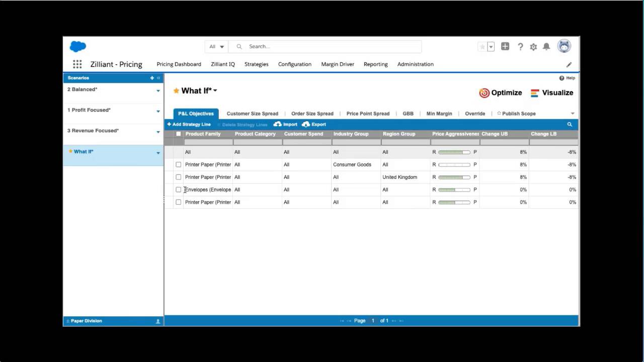The height and width of the screenshot is (362, 644).
Task: Collapse the Scenarios panel with double chevron
Action: (x=158, y=78)
